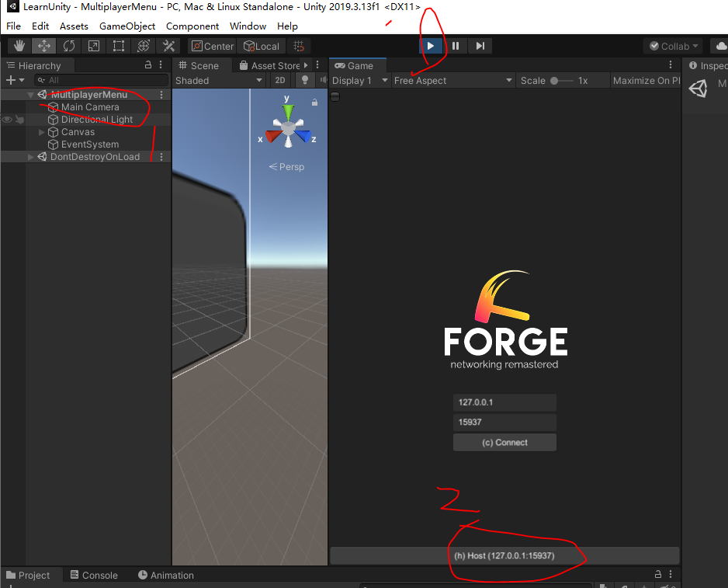Open Collab dropdown
This screenshot has width=728, height=588.
[x=673, y=46]
